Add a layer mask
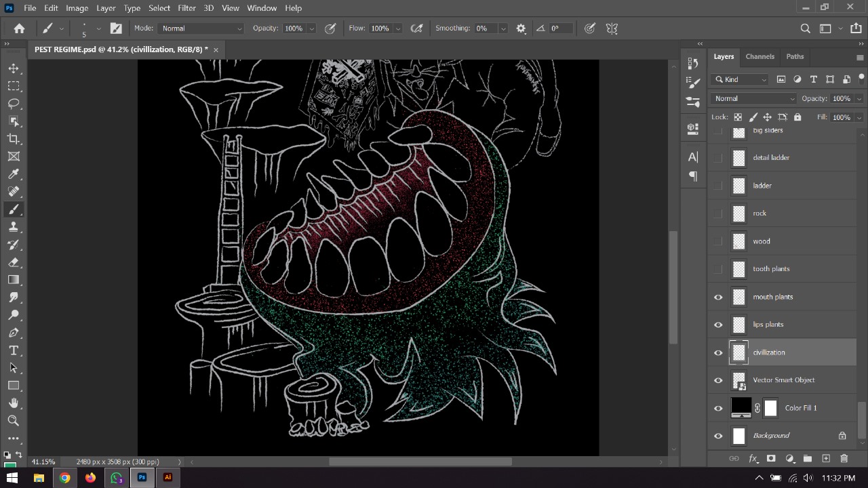Screen dimensions: 868x488 771,459
